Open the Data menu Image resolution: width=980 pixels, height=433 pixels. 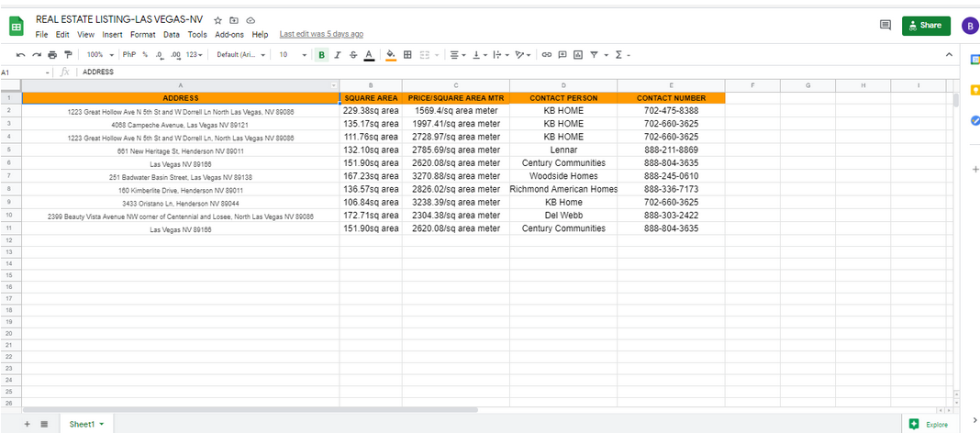[x=172, y=34]
